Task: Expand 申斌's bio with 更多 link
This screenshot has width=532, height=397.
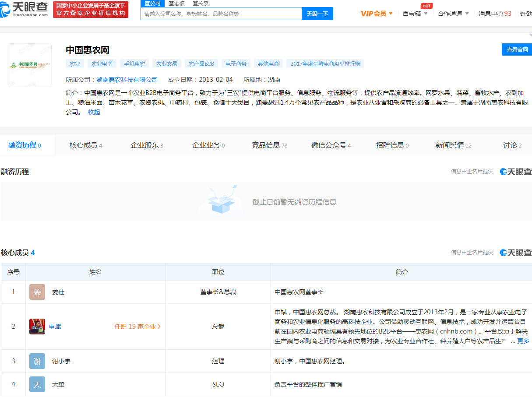Action: [x=523, y=341]
